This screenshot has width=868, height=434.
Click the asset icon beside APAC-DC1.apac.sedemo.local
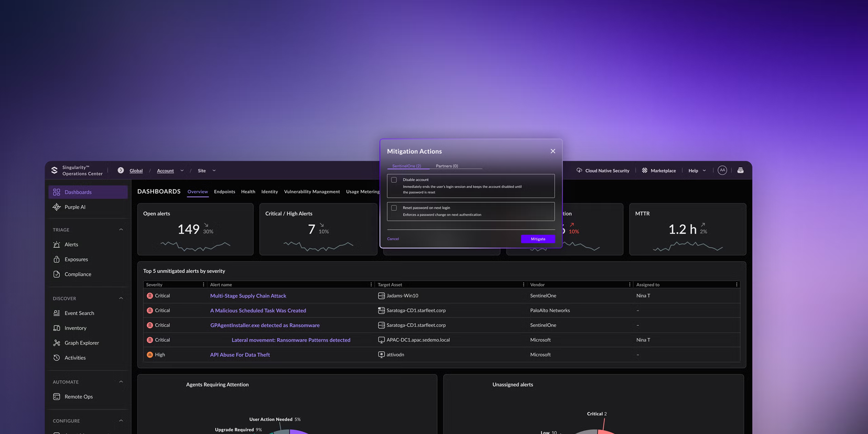381,340
